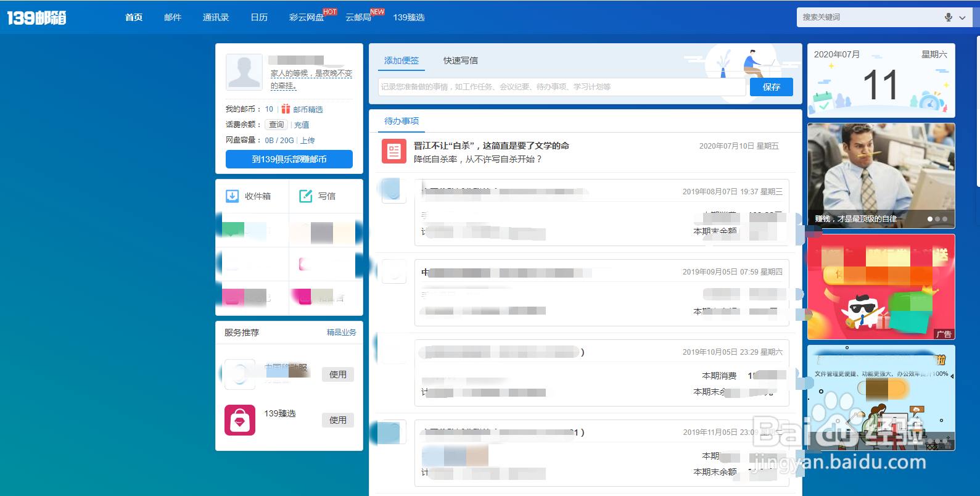This screenshot has height=496, width=980.
Task: Open the mail item dated 2019年09月05日
Action: click(x=601, y=292)
